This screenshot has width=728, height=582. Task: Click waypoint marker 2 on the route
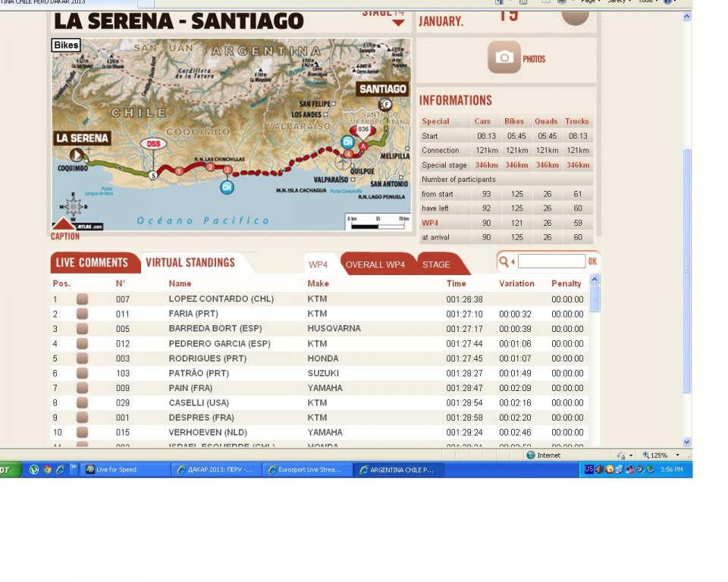tap(210, 167)
